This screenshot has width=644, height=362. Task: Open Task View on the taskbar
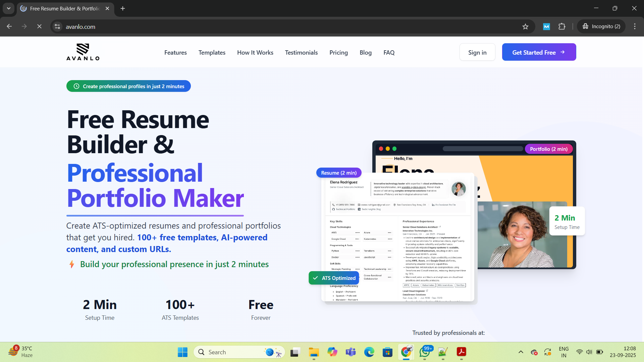pos(295,352)
